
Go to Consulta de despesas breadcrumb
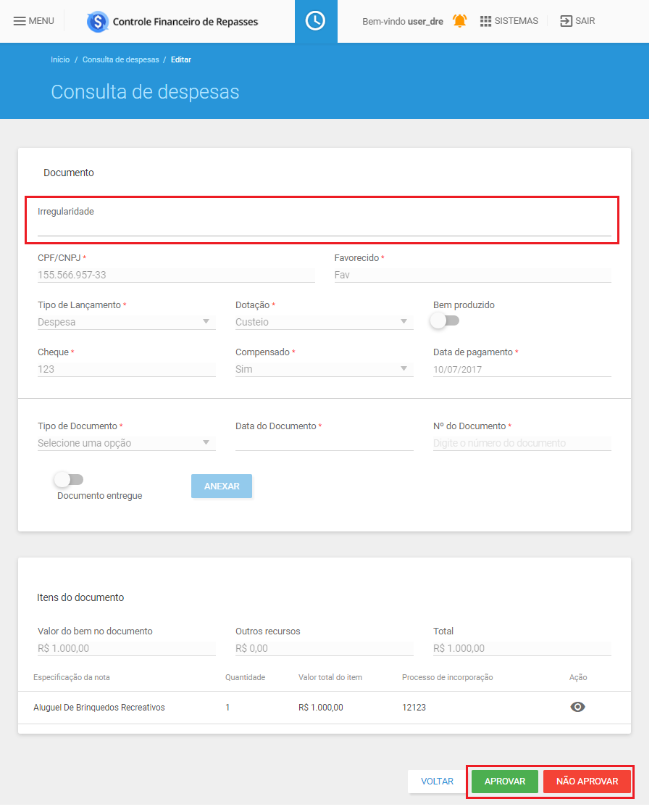coord(120,59)
